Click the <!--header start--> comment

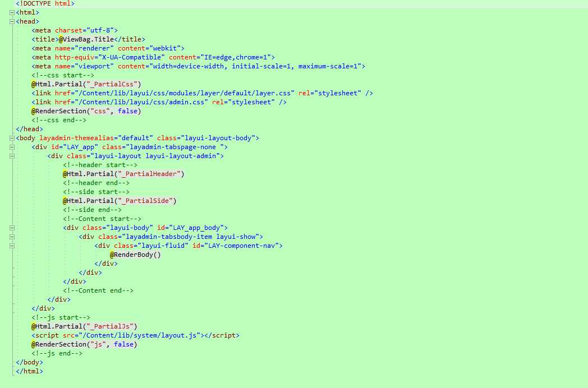(100, 165)
